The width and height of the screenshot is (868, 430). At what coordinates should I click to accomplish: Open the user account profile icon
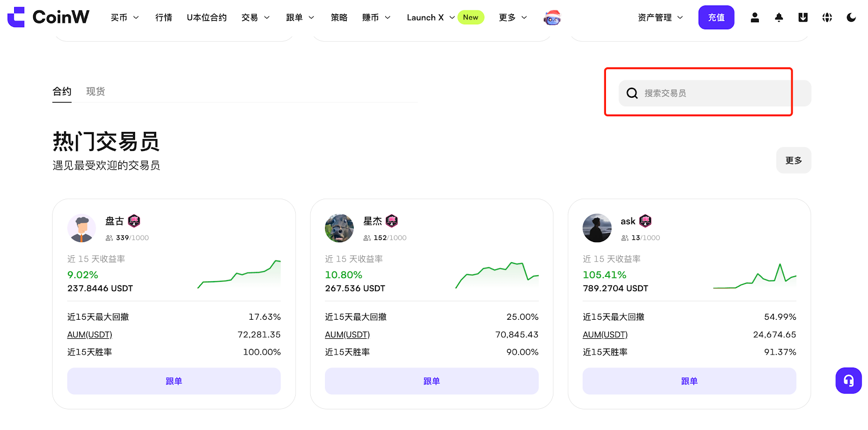coord(755,17)
